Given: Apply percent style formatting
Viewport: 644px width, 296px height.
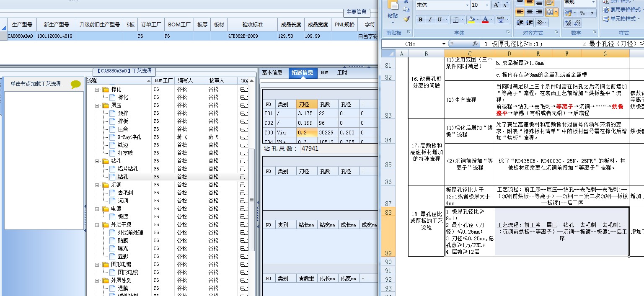Looking at the screenshot, I should click(x=582, y=13).
